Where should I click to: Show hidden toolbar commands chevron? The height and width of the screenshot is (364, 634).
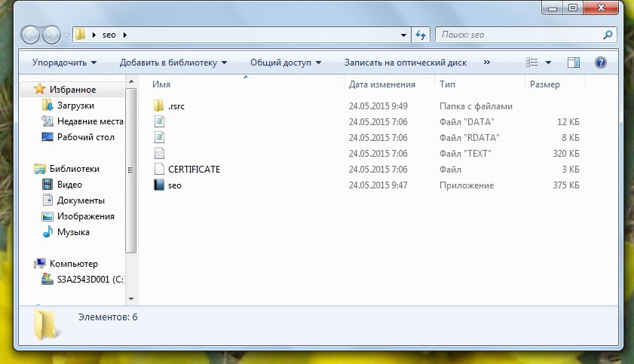point(486,63)
